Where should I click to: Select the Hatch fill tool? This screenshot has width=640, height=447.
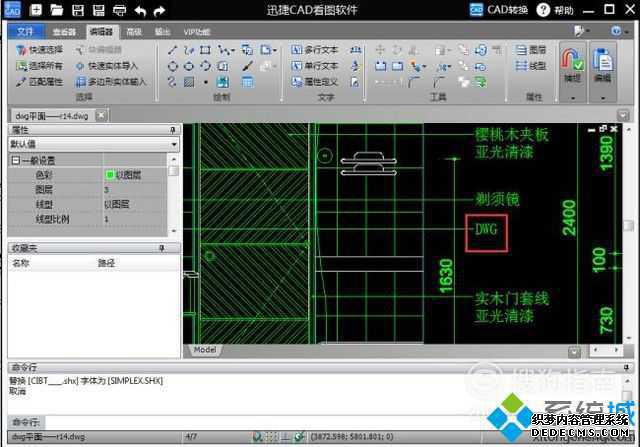coord(189,82)
